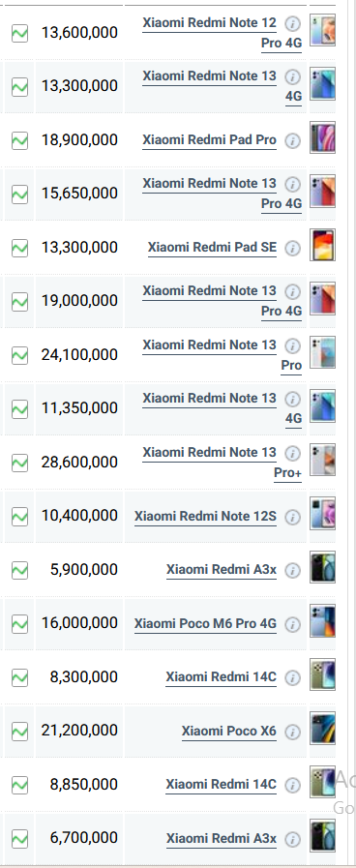Click the 16,000,000 price cell
The image size is (356, 868).
point(79,623)
